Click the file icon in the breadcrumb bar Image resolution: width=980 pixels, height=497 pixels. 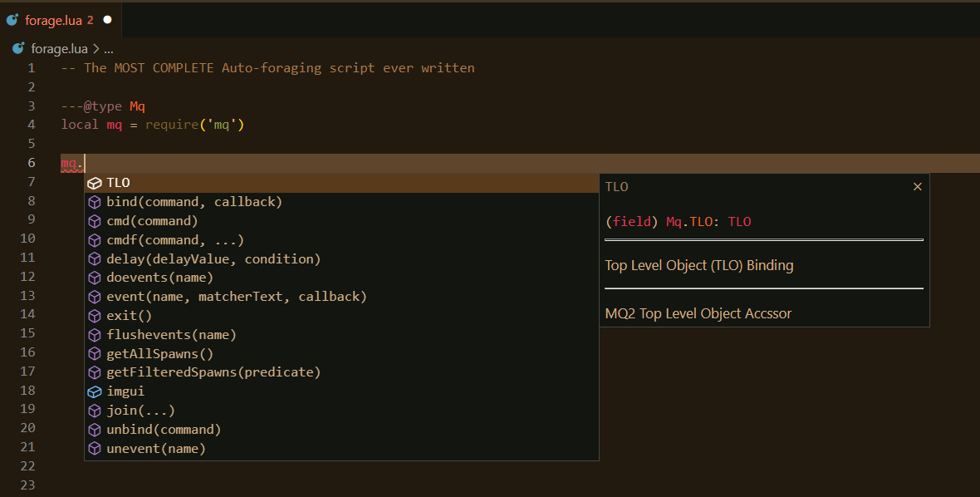click(17, 48)
